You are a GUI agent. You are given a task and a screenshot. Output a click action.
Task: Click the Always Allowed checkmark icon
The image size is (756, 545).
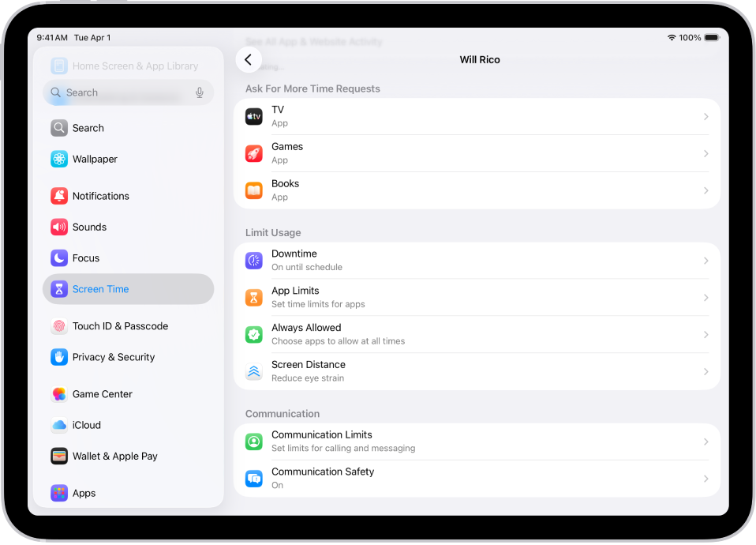pyautogui.click(x=253, y=335)
